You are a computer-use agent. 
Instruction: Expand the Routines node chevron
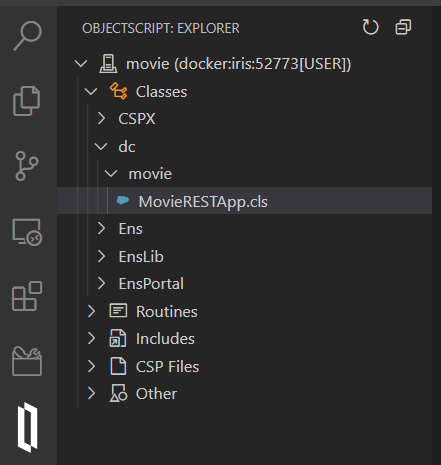91,311
